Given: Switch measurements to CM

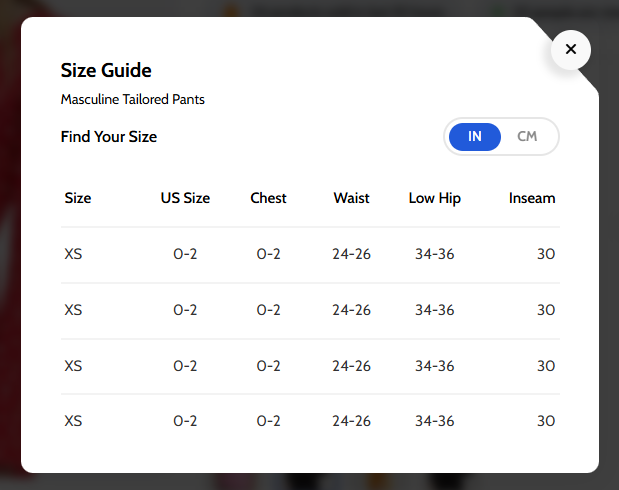Looking at the screenshot, I should click(x=527, y=137).
